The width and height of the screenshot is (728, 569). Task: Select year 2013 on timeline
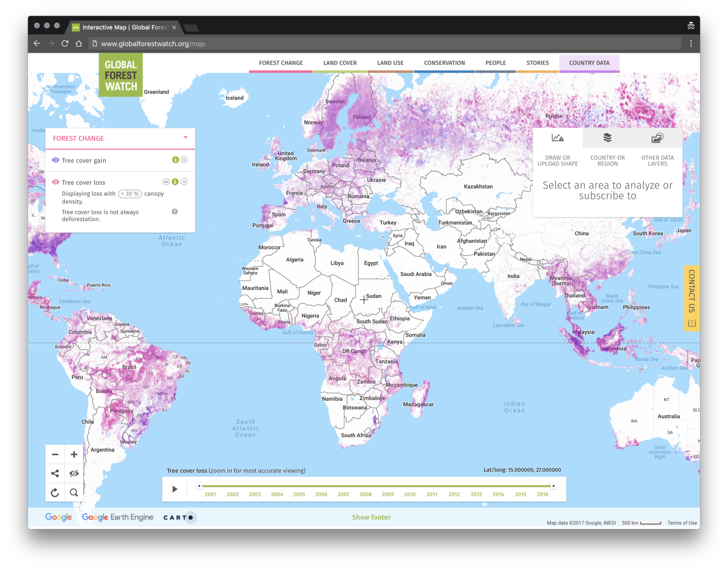click(x=476, y=494)
